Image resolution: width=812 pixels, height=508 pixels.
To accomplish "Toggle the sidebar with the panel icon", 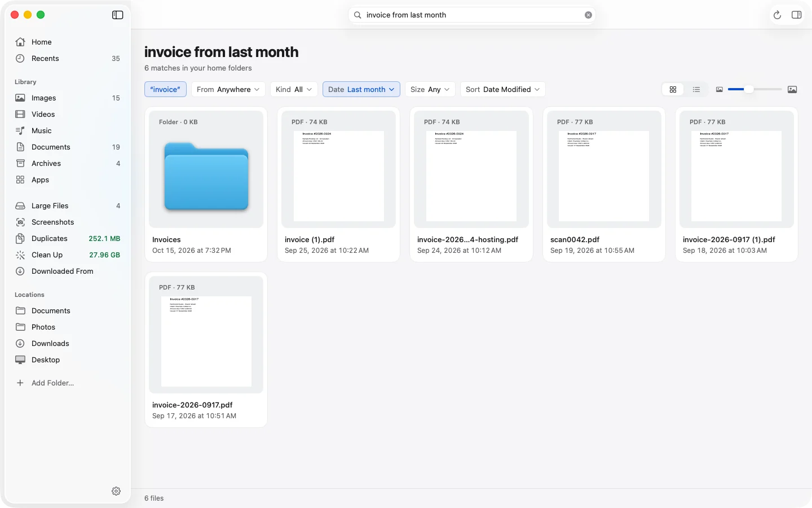I will pos(117,15).
